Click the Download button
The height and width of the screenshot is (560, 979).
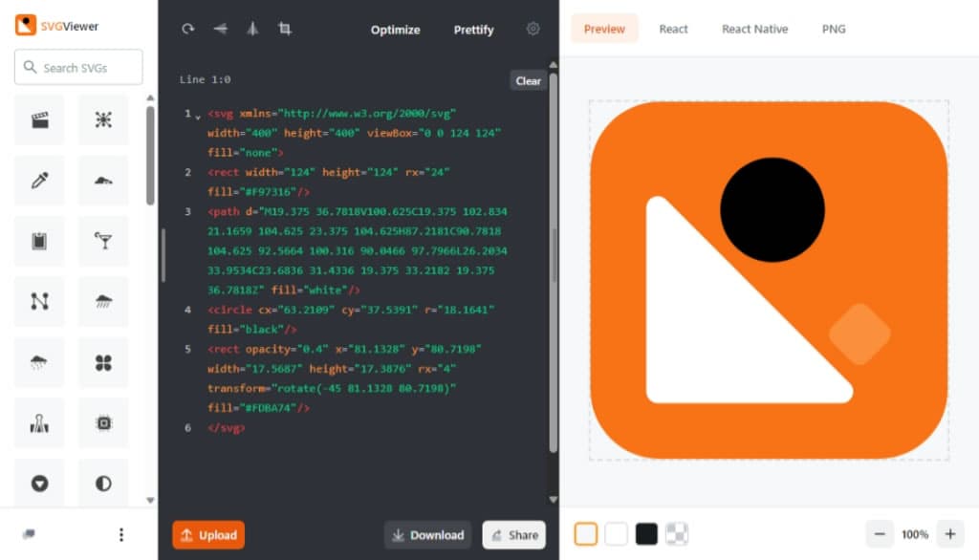[427, 535]
